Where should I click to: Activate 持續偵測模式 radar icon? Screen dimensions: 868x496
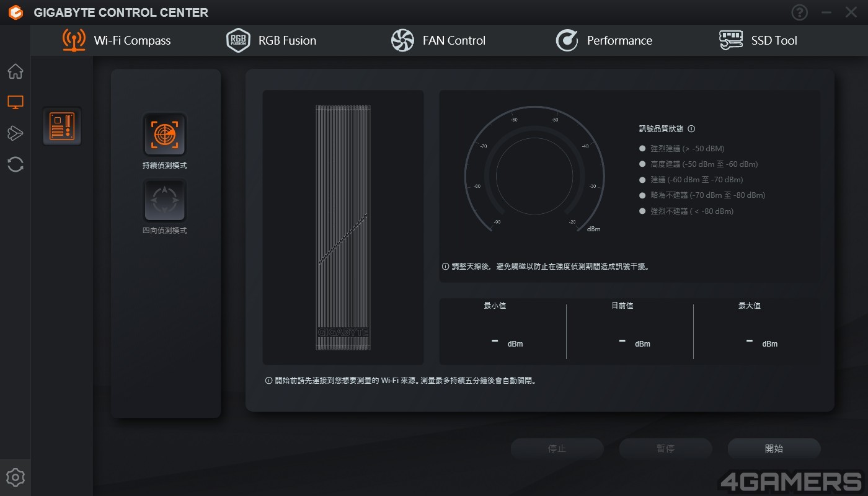[x=164, y=134]
